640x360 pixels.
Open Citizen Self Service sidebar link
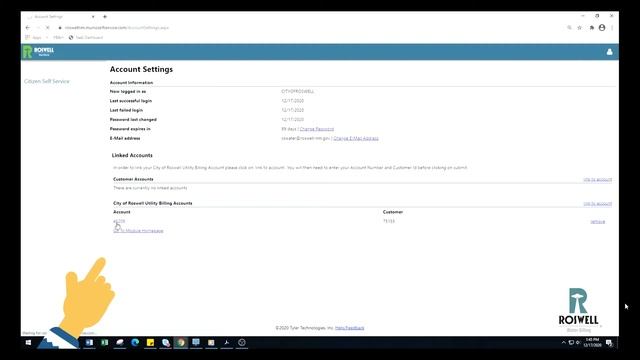pyautogui.click(x=47, y=81)
